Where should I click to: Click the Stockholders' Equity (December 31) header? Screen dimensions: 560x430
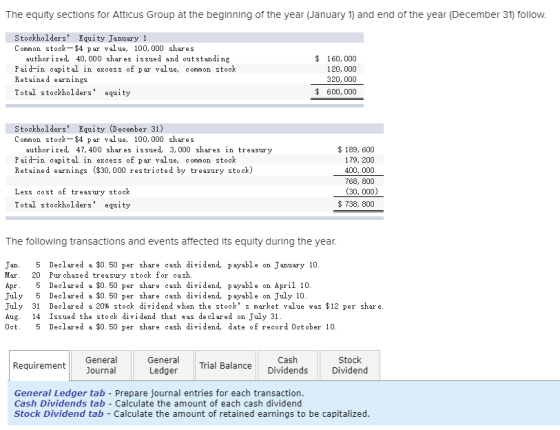(89, 129)
